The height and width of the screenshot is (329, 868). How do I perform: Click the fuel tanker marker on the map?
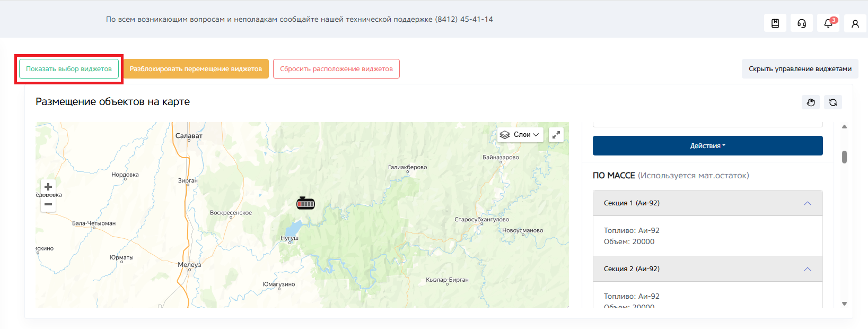pyautogui.click(x=305, y=203)
